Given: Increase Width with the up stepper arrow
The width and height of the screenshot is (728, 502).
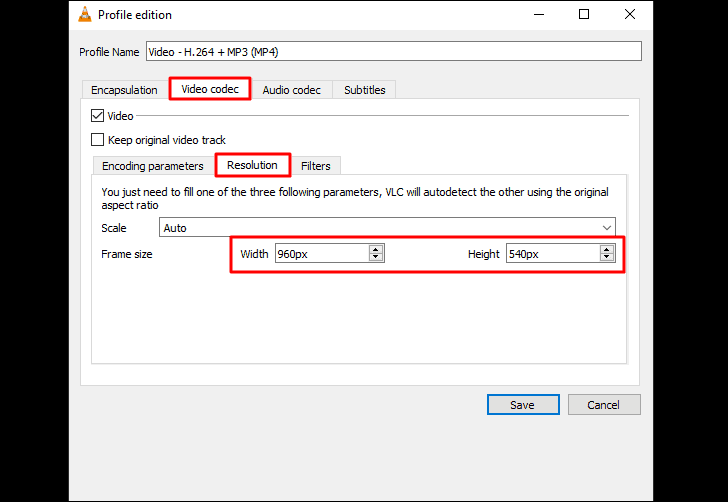Looking at the screenshot, I should 376,249.
